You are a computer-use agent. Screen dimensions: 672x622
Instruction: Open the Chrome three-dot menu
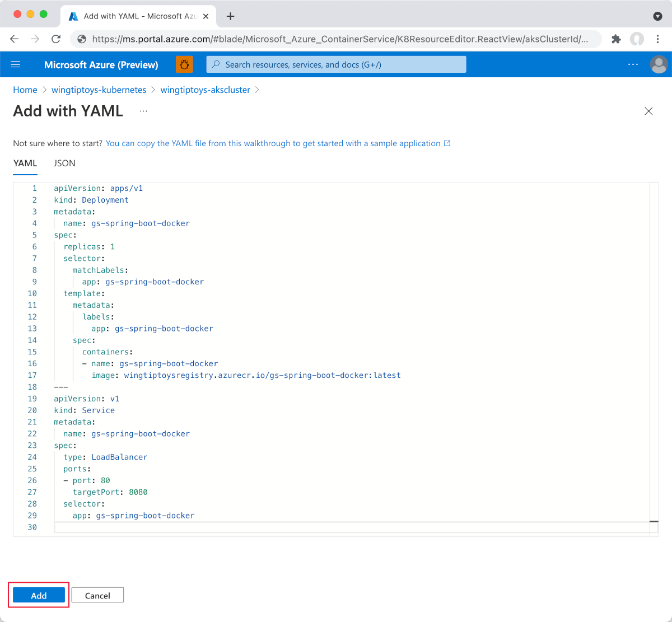tap(658, 39)
